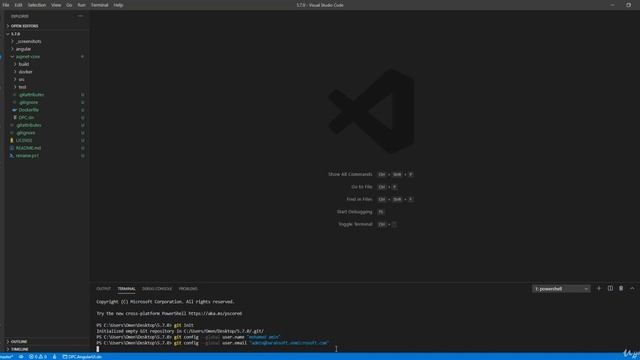The image size is (640, 360).
Task: Click the LICENSE file yellow icon
Action: [x=11, y=140]
